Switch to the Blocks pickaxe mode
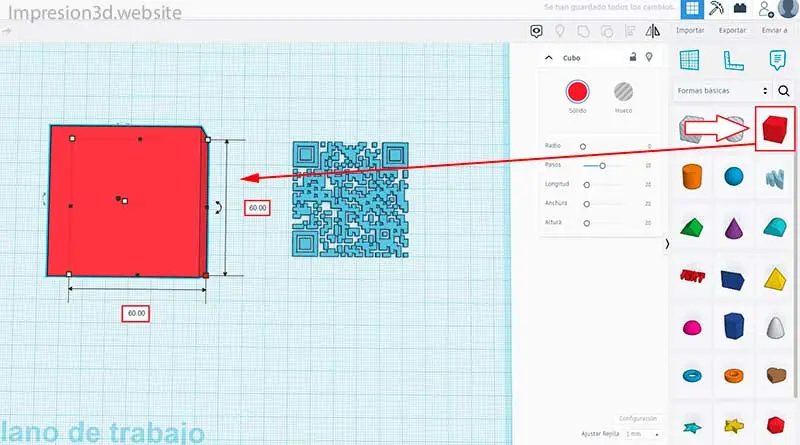Image resolution: width=800 pixels, height=445 pixels. click(x=716, y=8)
